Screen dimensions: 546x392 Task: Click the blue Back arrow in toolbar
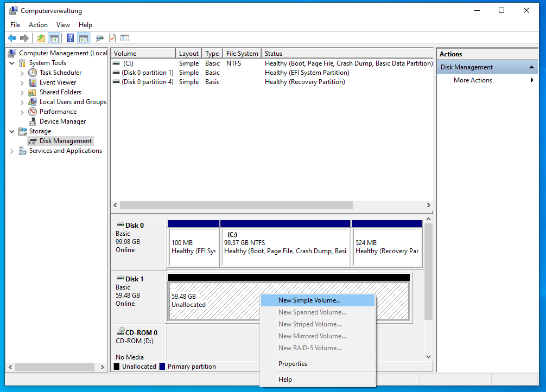coord(12,38)
